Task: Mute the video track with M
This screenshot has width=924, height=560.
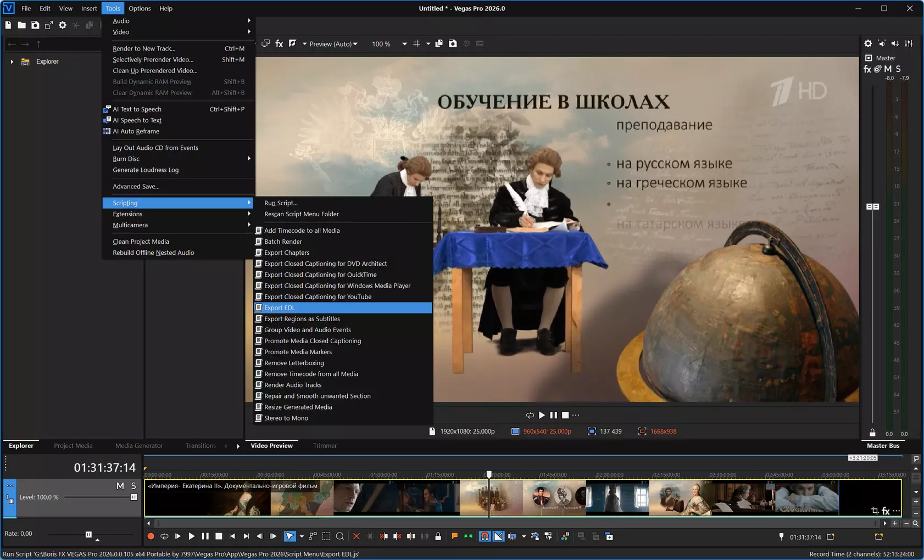Action: [x=120, y=486]
